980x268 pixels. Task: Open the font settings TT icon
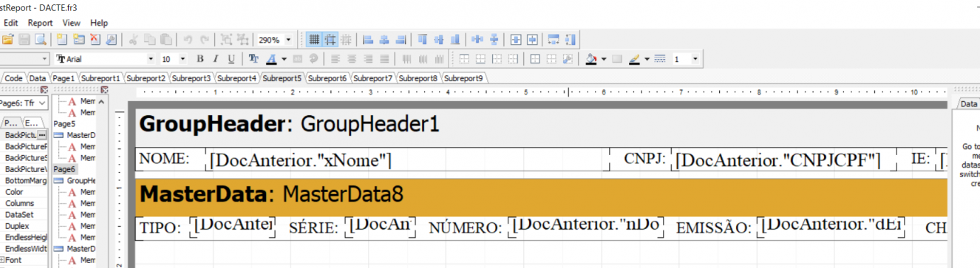point(253,59)
